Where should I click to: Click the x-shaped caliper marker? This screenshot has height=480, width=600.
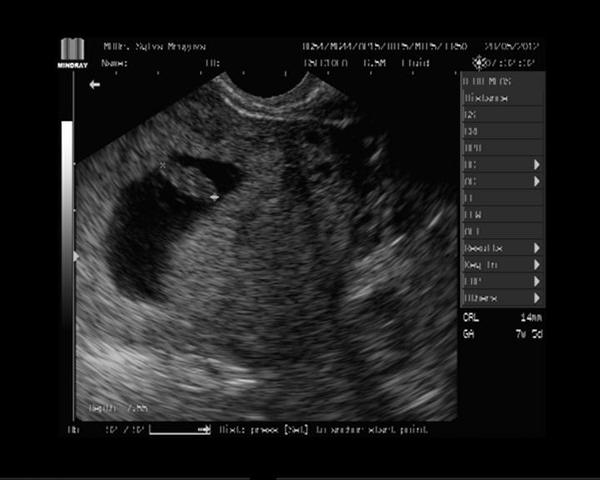[x=162, y=165]
